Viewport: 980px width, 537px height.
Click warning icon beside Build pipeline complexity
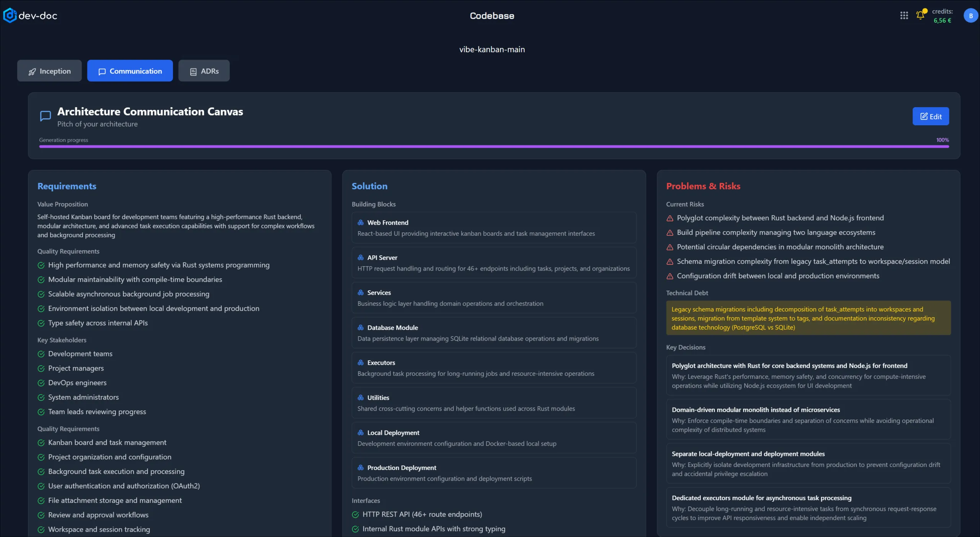(670, 233)
